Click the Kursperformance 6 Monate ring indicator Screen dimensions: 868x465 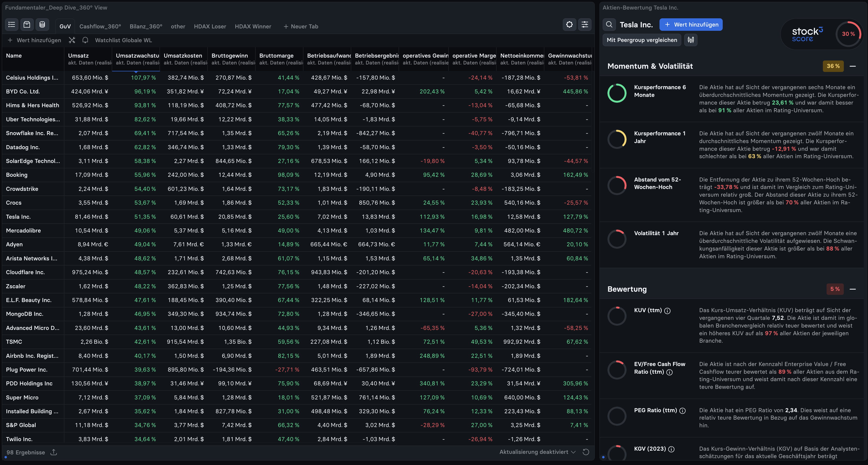pyautogui.click(x=617, y=93)
